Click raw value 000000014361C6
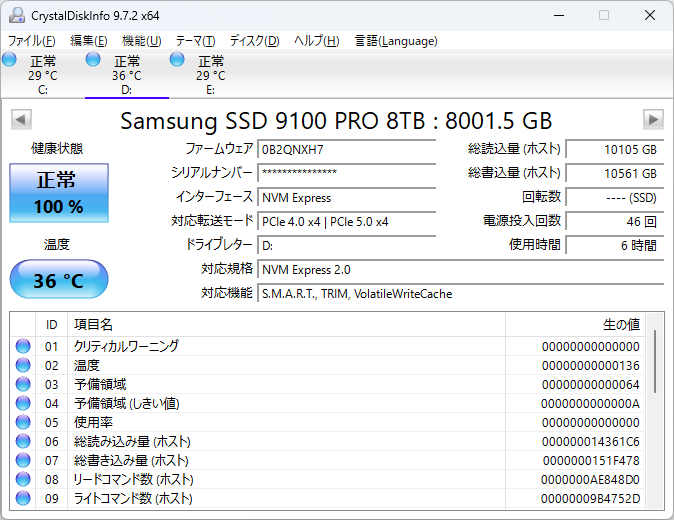Screen dimensions: 674x520 pos(591,442)
